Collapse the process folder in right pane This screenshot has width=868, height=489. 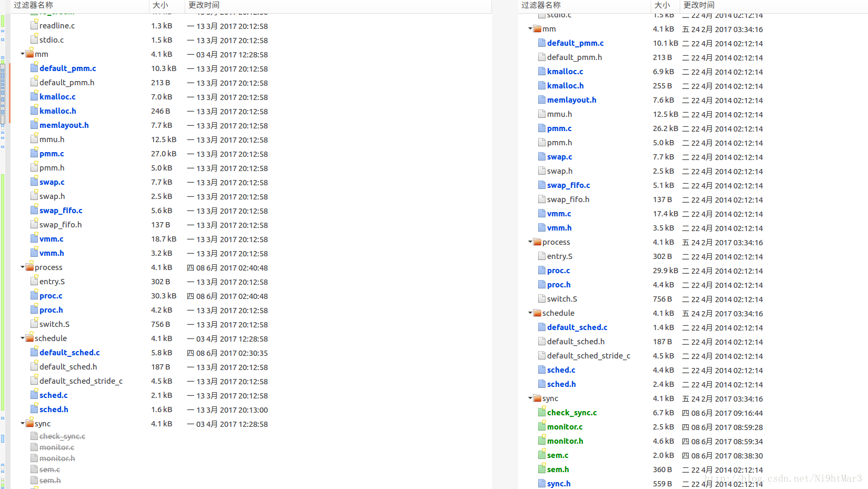[x=530, y=242]
